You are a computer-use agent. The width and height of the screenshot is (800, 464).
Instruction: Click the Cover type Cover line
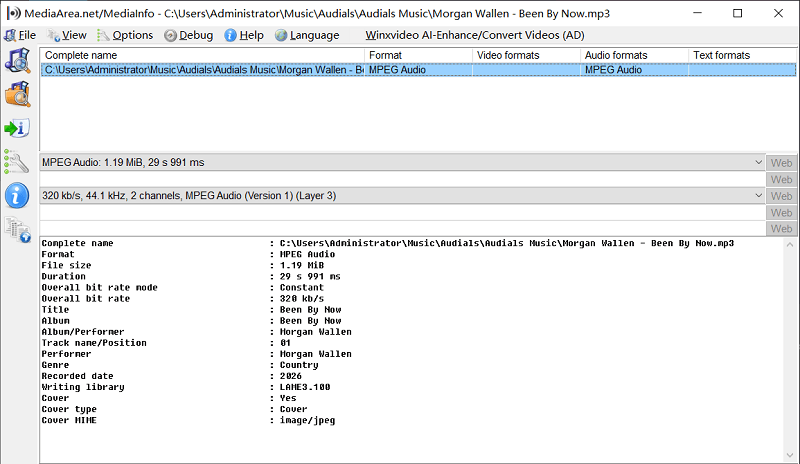[x=174, y=409]
